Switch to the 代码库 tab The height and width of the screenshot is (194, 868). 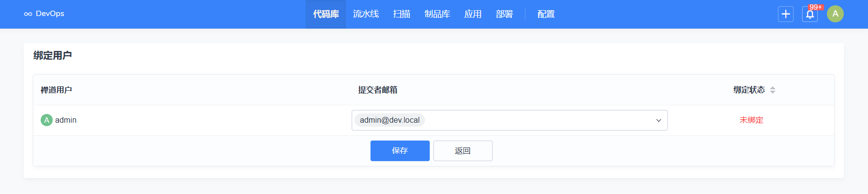click(326, 14)
